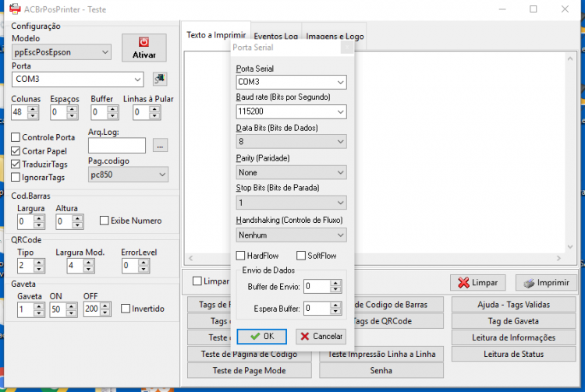The width and height of the screenshot is (585, 392).
Task: Close the Porta Serial dialog
Action: 347,48
